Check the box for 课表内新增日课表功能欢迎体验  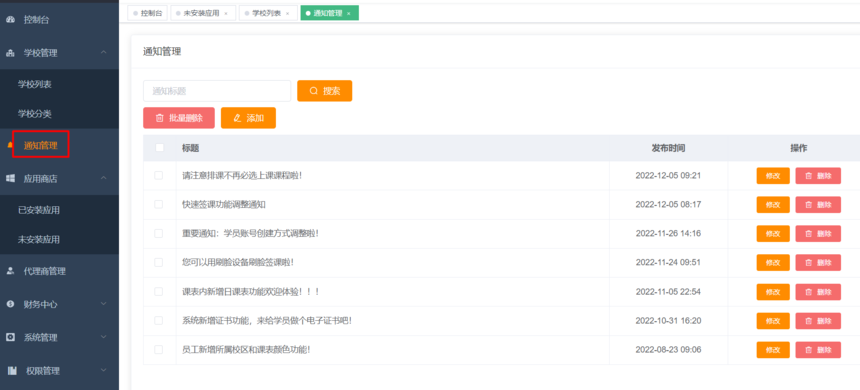click(x=159, y=291)
